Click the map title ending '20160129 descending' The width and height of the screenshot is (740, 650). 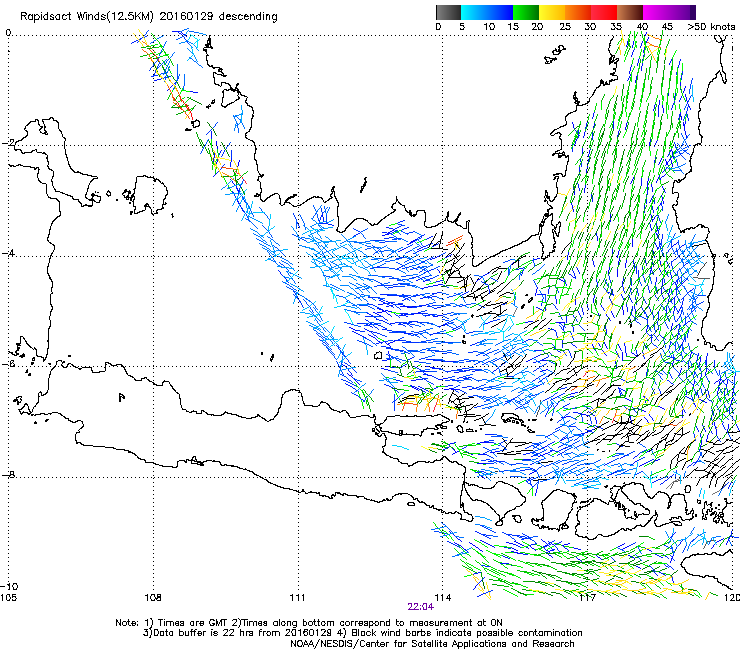149,17
